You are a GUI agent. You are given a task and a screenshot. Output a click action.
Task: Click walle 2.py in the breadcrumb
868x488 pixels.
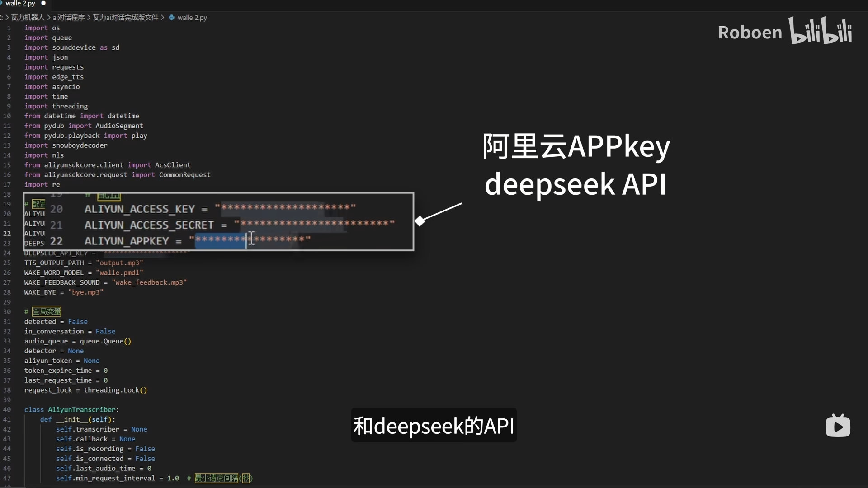[x=192, y=18]
